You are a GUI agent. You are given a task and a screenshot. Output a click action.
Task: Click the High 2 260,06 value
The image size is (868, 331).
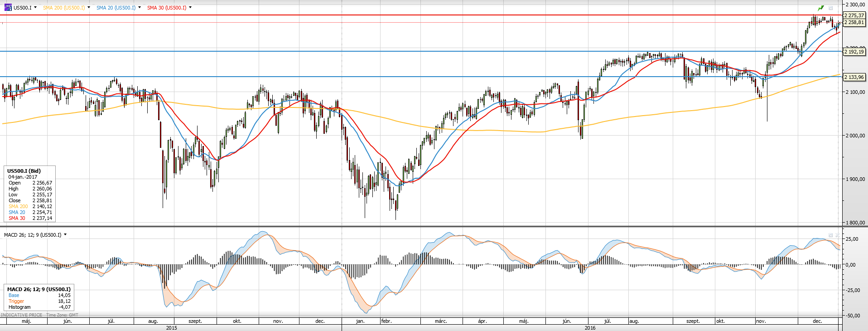click(x=42, y=189)
